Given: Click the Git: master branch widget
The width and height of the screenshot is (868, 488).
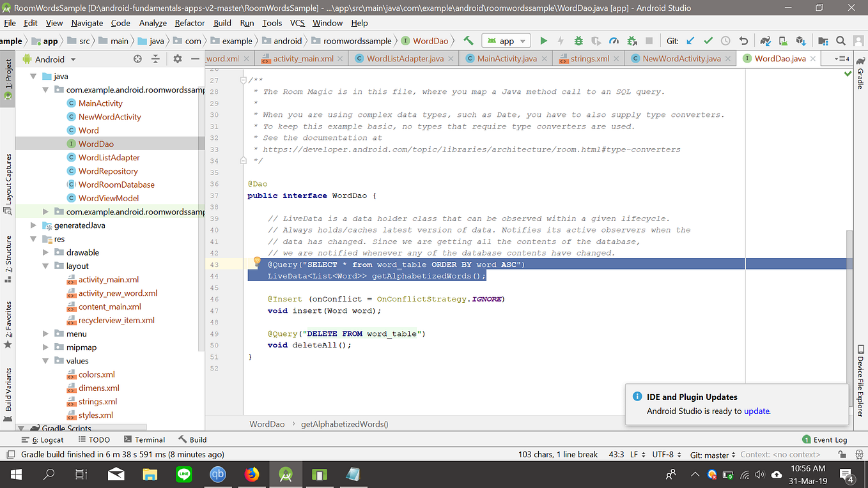Looking at the screenshot, I should (711, 455).
